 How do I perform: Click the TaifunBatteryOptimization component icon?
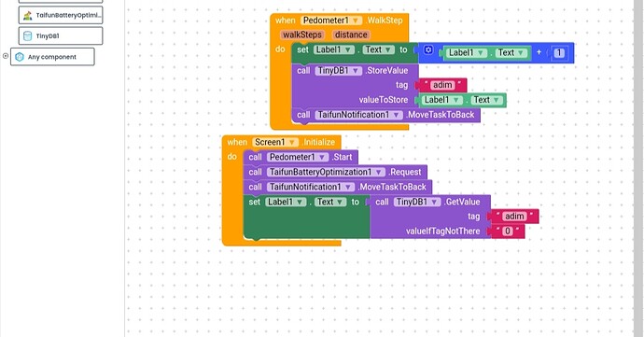click(x=27, y=16)
